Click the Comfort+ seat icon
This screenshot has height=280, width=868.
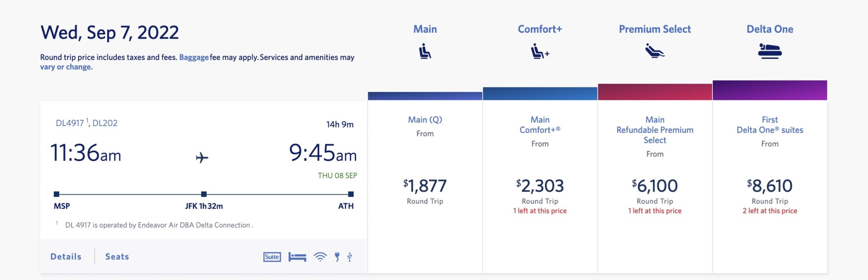tap(540, 52)
